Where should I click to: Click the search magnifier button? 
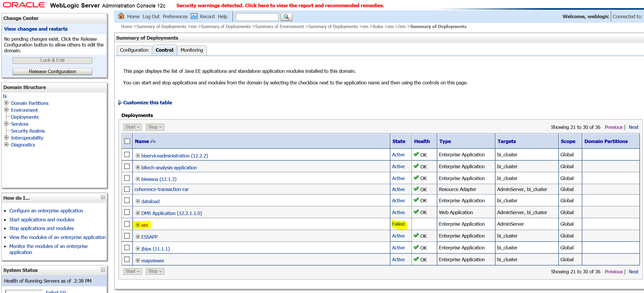[x=286, y=17]
